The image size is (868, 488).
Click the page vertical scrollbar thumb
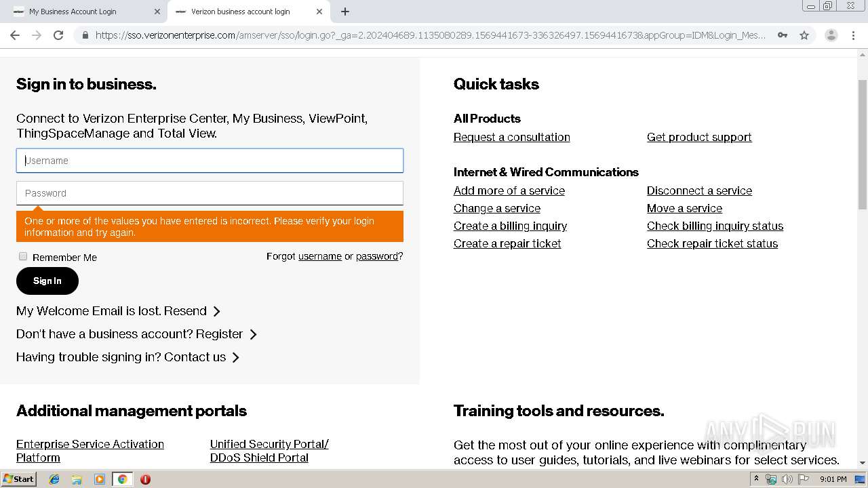(863, 146)
